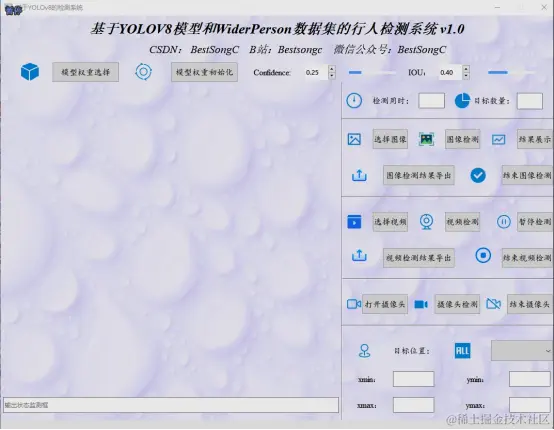The image size is (554, 430).
Task: Click the Confidence slider
Action: pyautogui.click(x=372, y=72)
